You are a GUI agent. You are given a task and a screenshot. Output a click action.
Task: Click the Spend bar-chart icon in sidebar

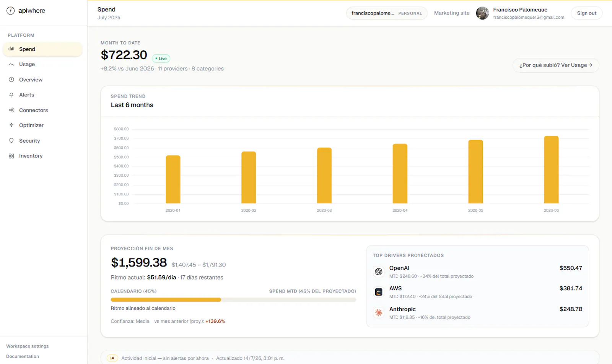pyautogui.click(x=11, y=49)
